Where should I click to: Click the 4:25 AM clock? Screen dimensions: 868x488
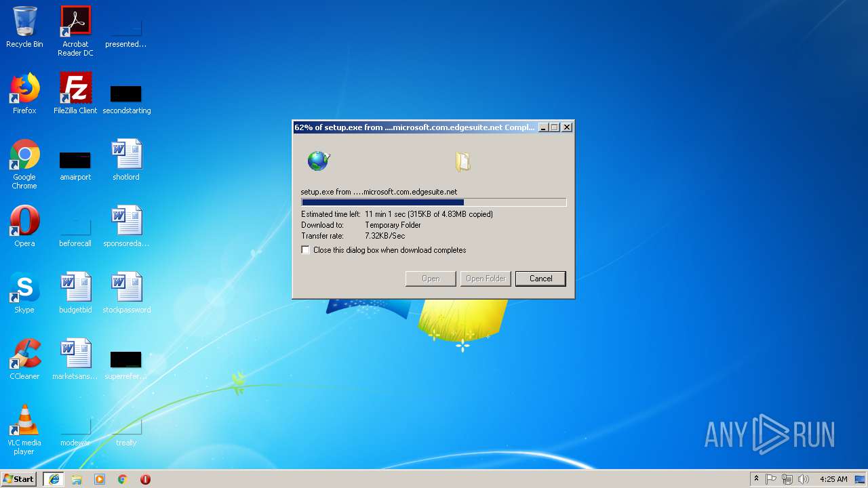[x=833, y=479]
